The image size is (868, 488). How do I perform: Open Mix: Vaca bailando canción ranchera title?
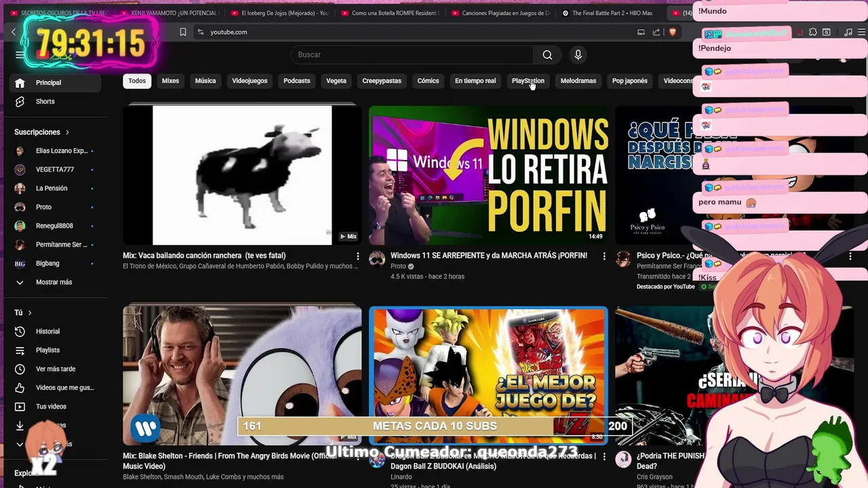tap(204, 256)
